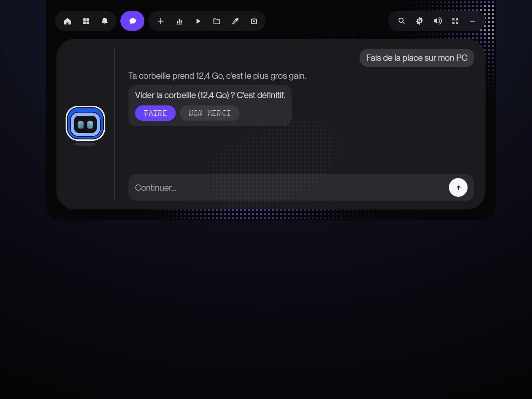This screenshot has height=399, width=532.
Task: Click the speaker volume icon
Action: (x=438, y=21)
